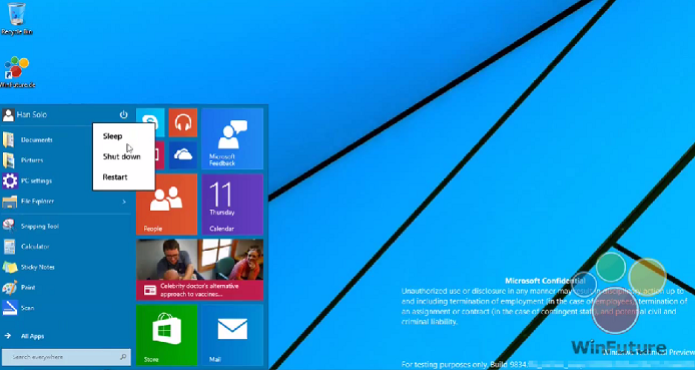Viewport: 695px width, 370px height.
Task: Click the power button icon
Action: (124, 115)
